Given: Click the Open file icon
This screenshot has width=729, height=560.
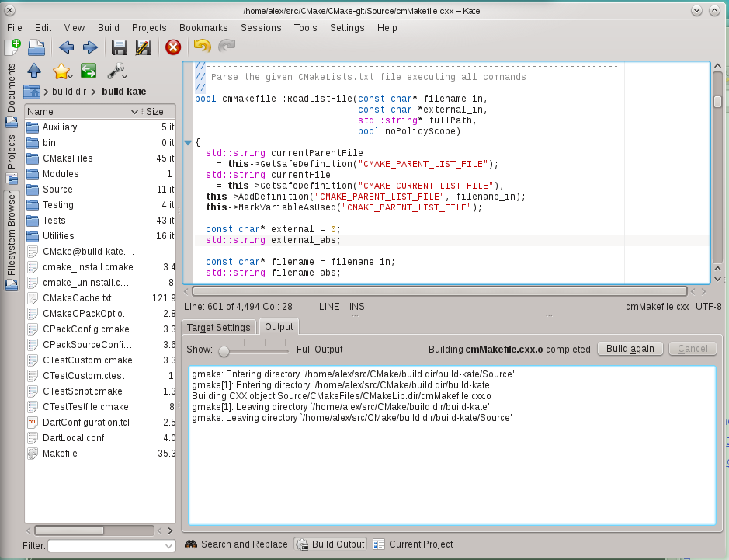Looking at the screenshot, I should click(36, 47).
